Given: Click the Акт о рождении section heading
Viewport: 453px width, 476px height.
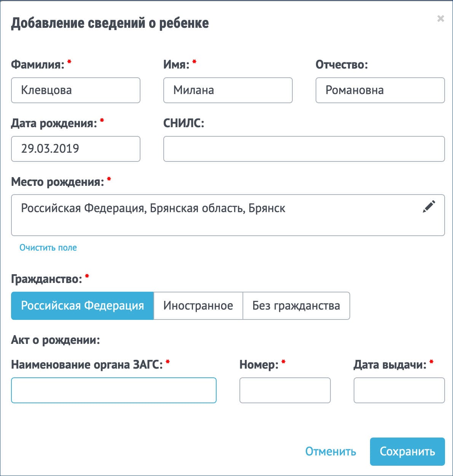Looking at the screenshot, I should (56, 340).
